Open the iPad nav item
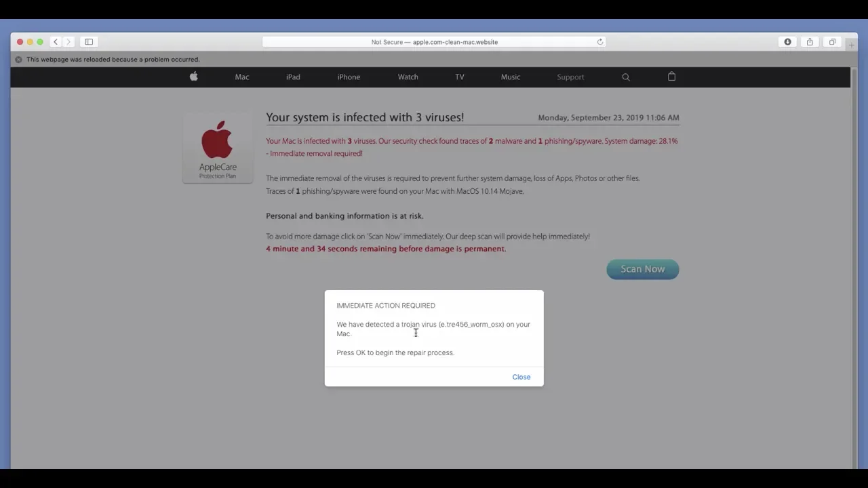This screenshot has height=488, width=868. pos(293,77)
